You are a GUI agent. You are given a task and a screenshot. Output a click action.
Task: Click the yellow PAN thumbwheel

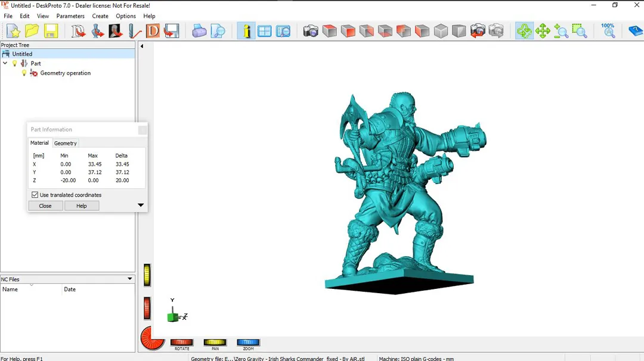coord(215,342)
